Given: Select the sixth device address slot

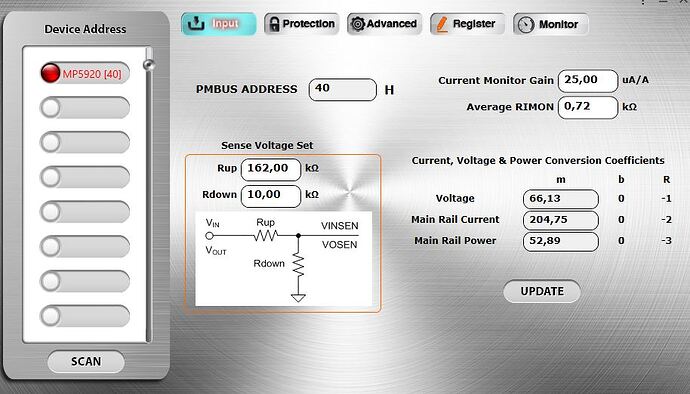Looking at the screenshot, I should pyautogui.click(x=85, y=247).
